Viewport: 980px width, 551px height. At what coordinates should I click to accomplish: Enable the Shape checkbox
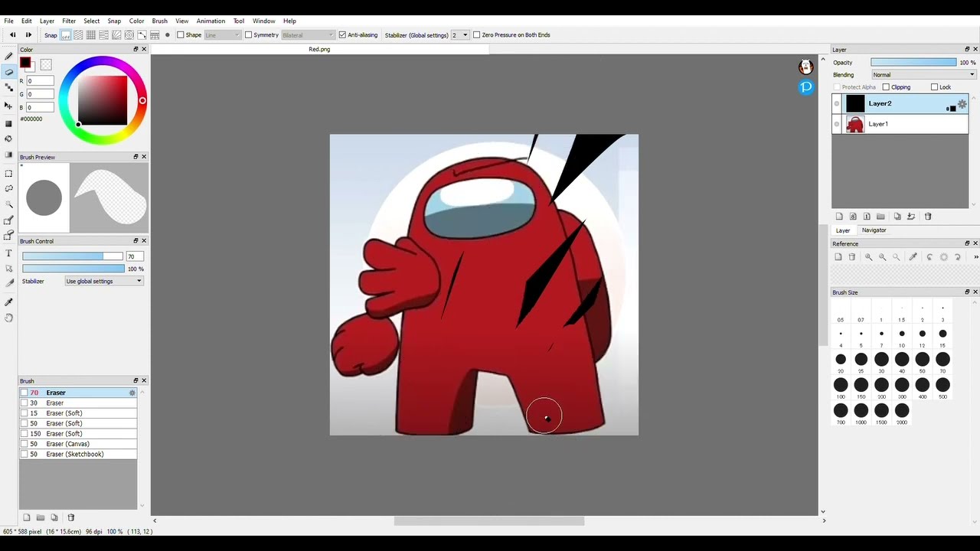pyautogui.click(x=181, y=34)
